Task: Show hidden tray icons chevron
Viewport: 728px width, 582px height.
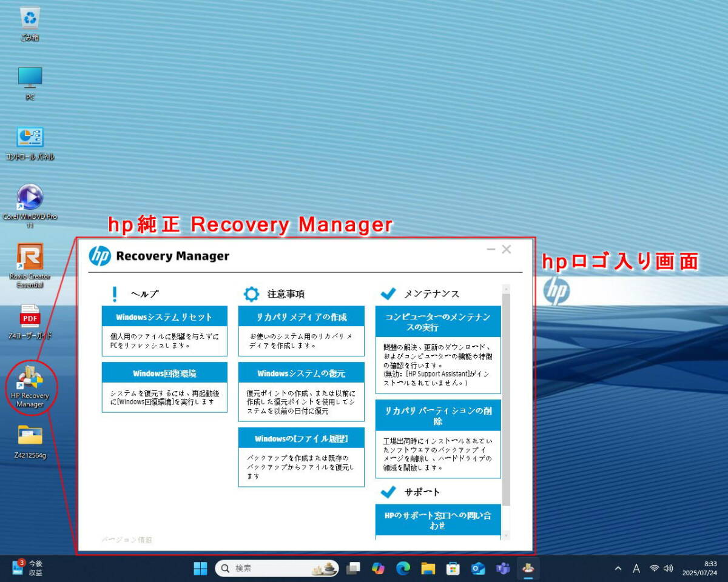Action: [x=618, y=568]
